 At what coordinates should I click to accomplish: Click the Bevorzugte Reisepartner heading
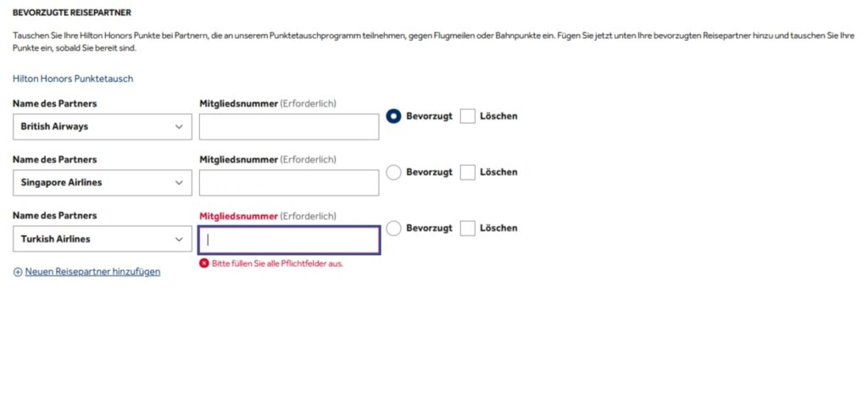(72, 14)
